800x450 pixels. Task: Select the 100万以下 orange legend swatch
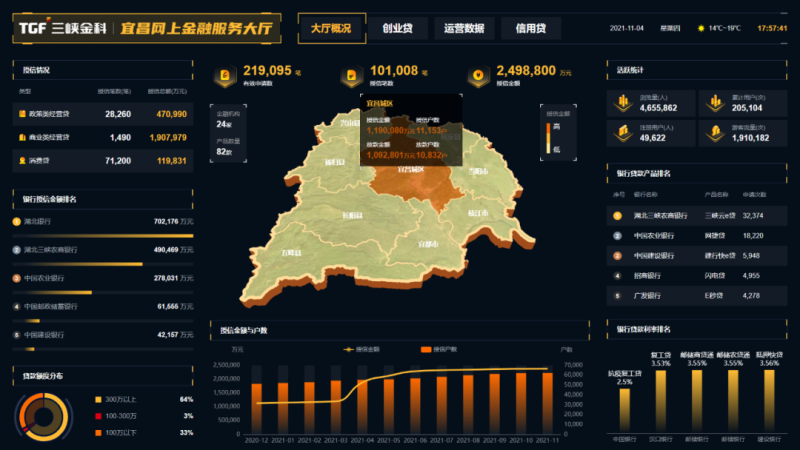98,433
